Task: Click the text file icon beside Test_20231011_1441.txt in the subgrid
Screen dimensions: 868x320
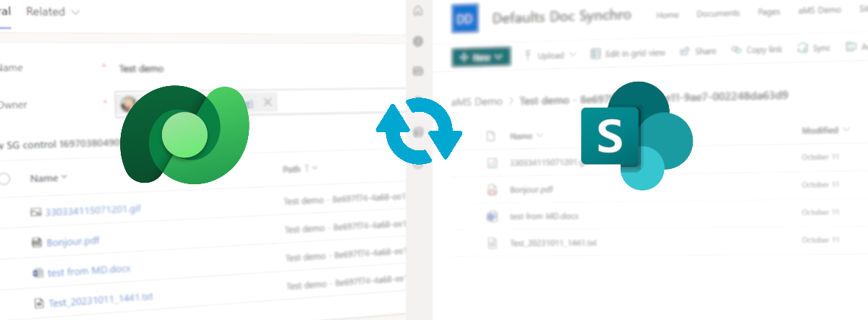Action: (x=39, y=303)
